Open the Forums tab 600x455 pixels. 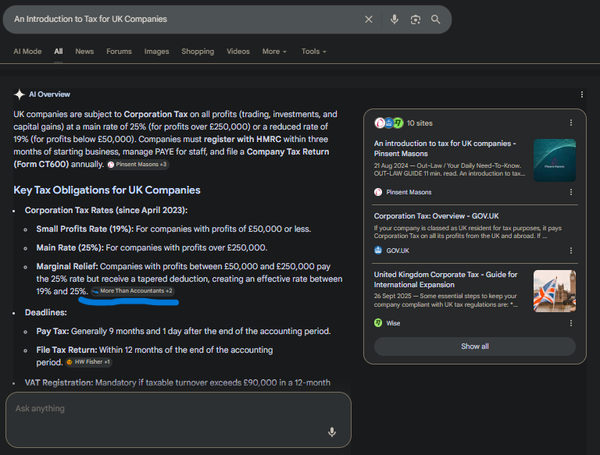pos(119,51)
